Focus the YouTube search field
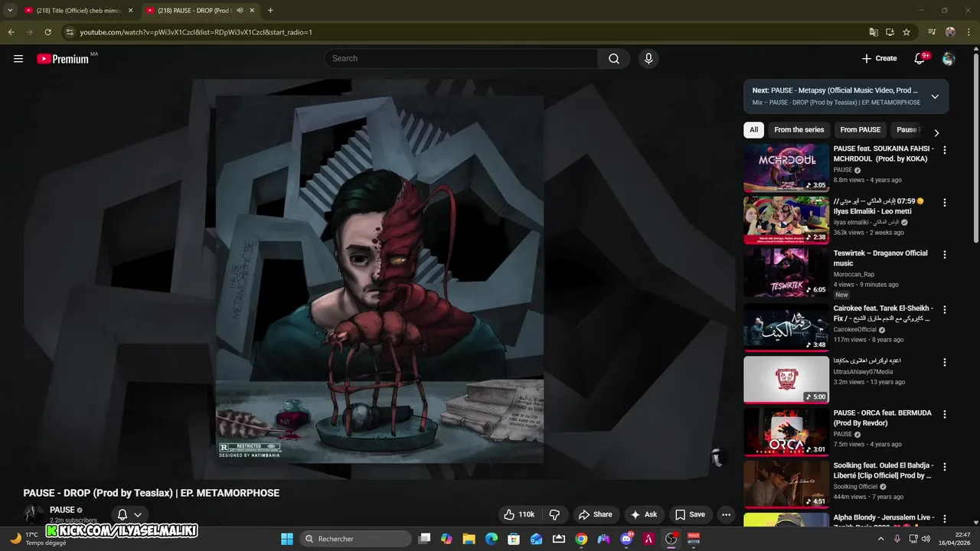The width and height of the screenshot is (980, 551). tap(461, 59)
